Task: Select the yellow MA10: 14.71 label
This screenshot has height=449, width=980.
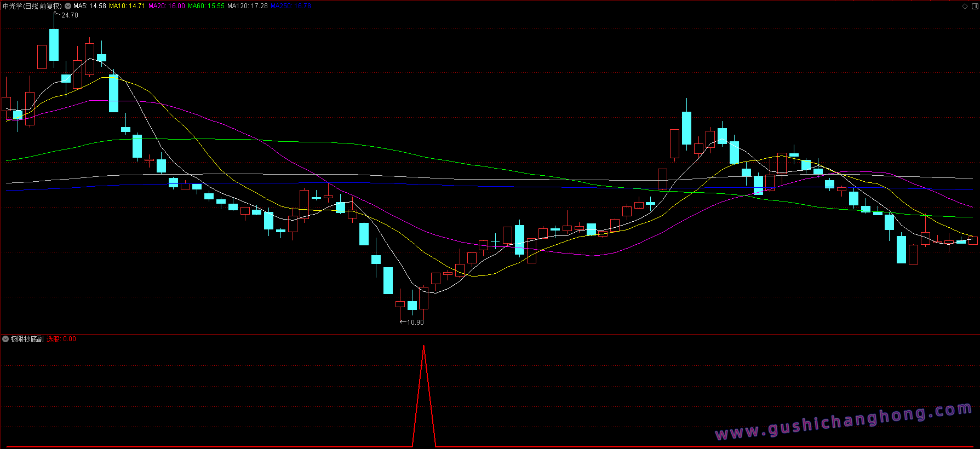Action: click(127, 6)
